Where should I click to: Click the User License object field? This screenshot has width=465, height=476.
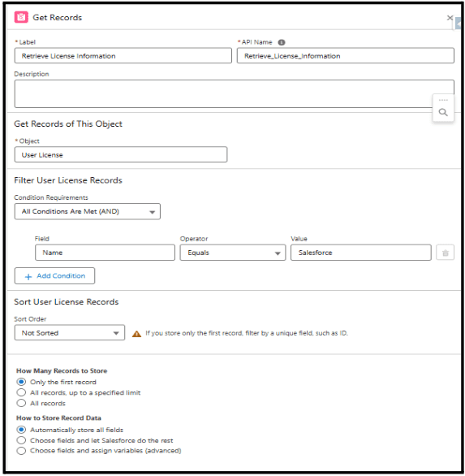click(121, 154)
